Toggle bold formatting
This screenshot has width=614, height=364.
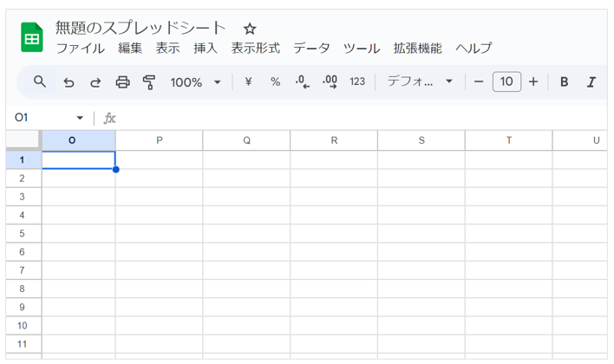(x=565, y=81)
